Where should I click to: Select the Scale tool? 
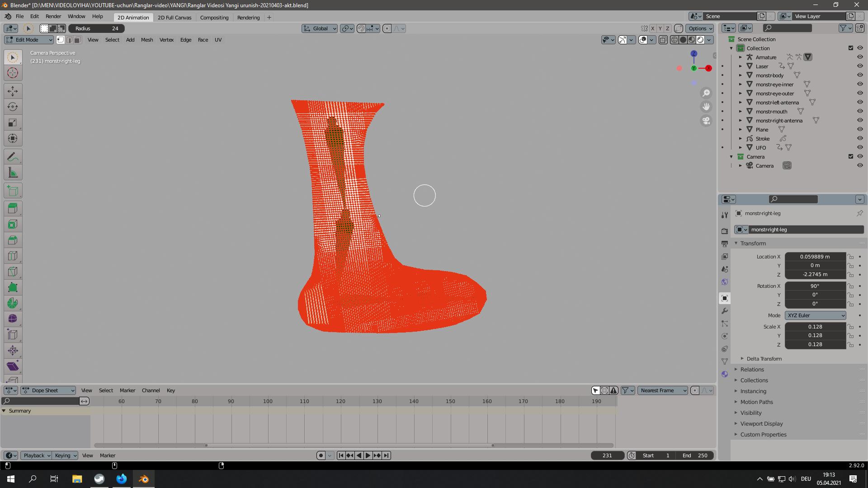pyautogui.click(x=13, y=122)
